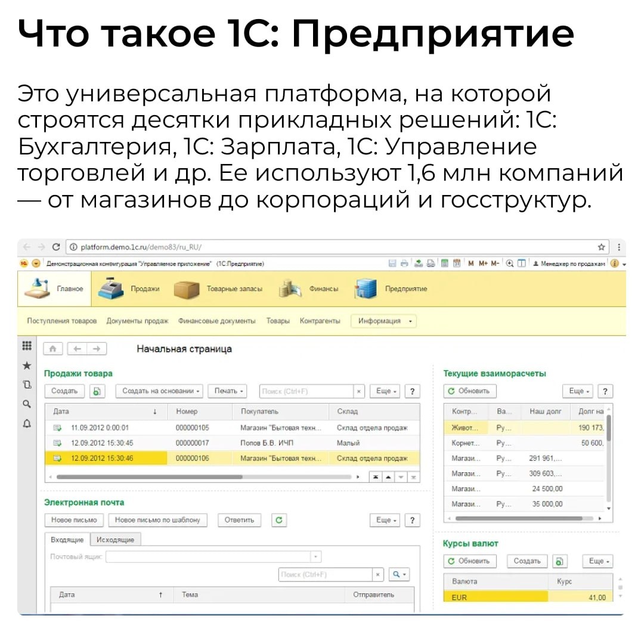Open the Почтовый ящик combo box
The width and height of the screenshot is (644, 644).
(x=213, y=556)
